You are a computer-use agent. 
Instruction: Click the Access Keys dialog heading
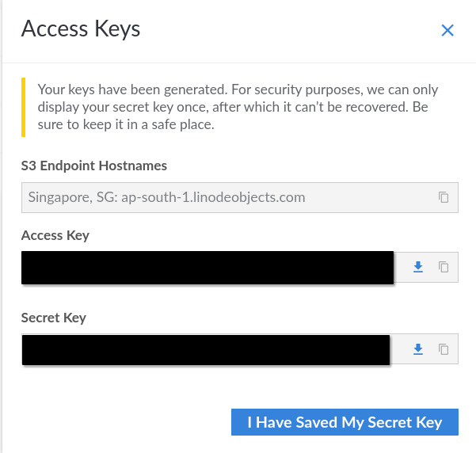tap(80, 29)
